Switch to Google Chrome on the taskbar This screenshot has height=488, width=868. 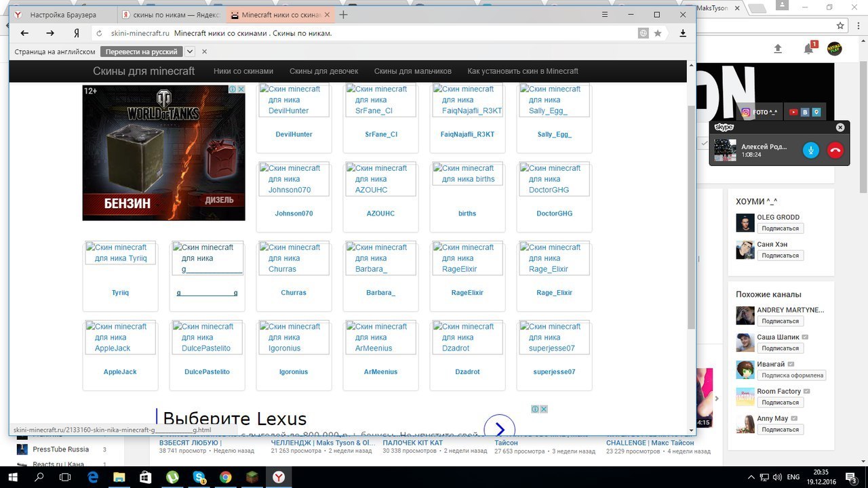tap(225, 477)
